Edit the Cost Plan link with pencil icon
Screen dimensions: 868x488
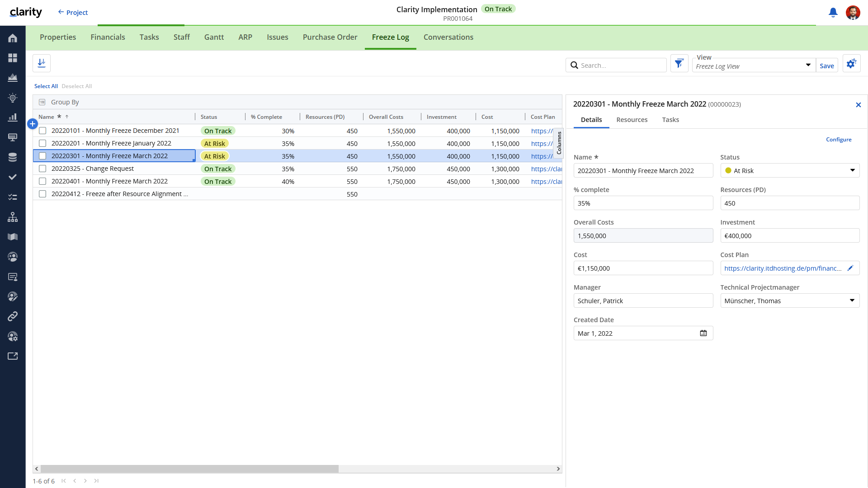(x=850, y=268)
